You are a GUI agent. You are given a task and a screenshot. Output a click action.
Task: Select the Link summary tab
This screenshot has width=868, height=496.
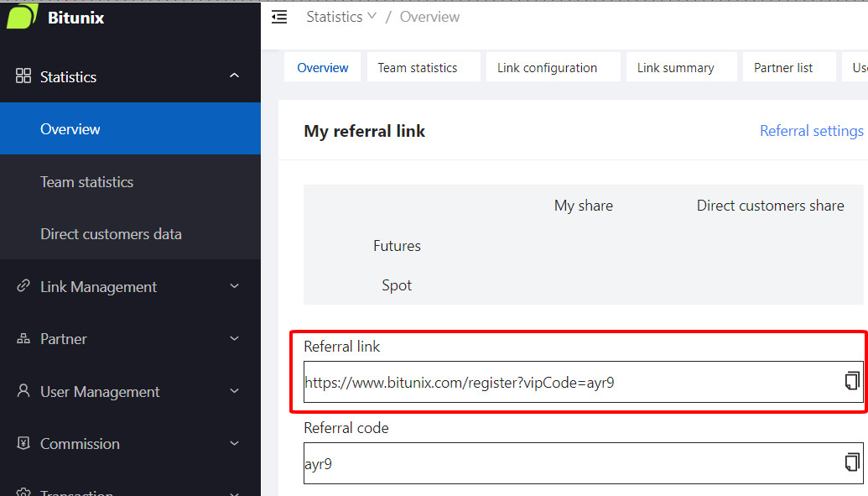pyautogui.click(x=675, y=68)
